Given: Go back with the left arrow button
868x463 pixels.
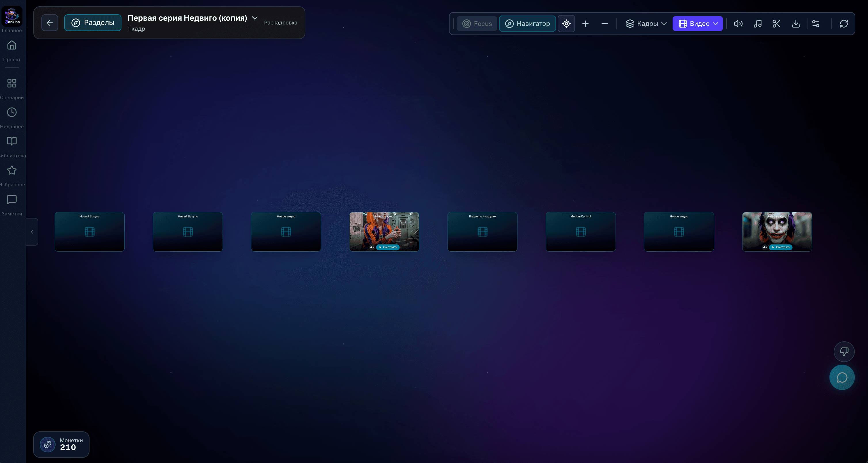Looking at the screenshot, I should coord(50,22).
